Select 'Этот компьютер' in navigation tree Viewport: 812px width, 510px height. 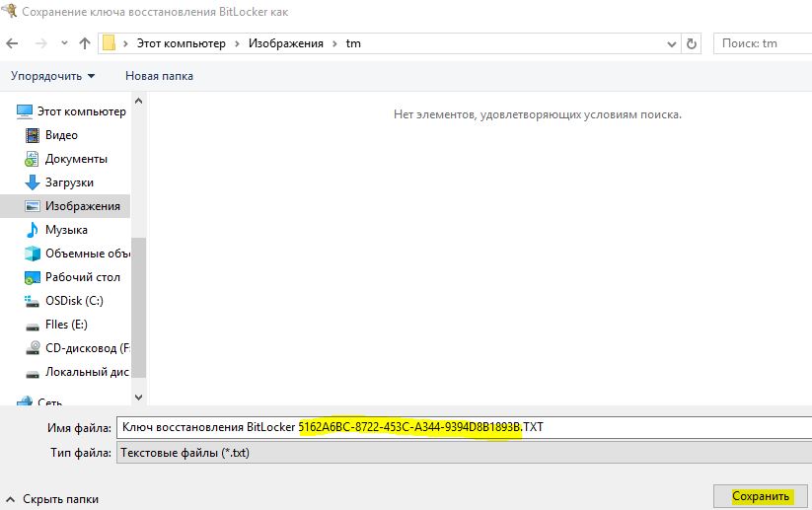[81, 111]
